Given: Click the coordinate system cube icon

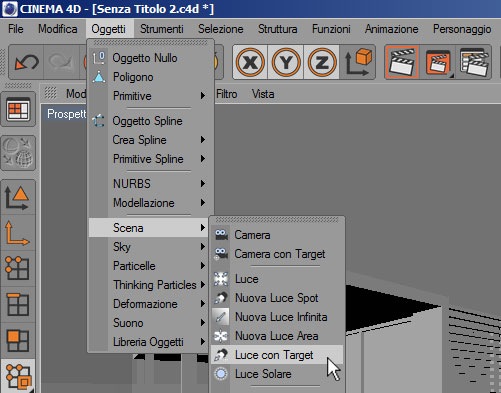Looking at the screenshot, I should [358, 62].
